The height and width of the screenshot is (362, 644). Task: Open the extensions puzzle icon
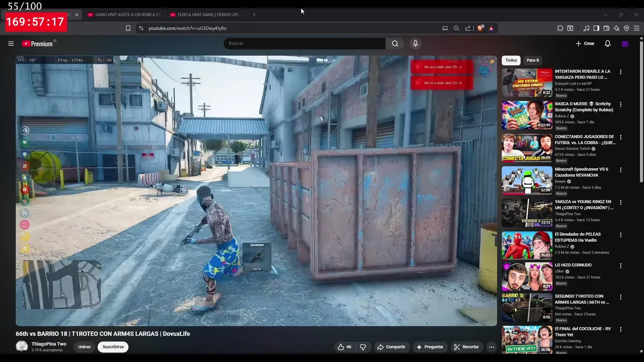click(560, 28)
